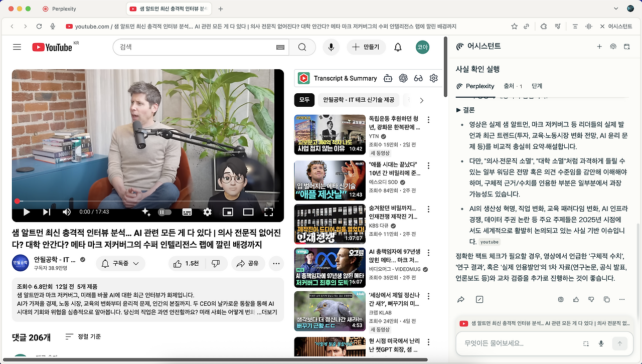Toggle theater mode in the player
This screenshot has width=642, height=364.
(x=248, y=212)
